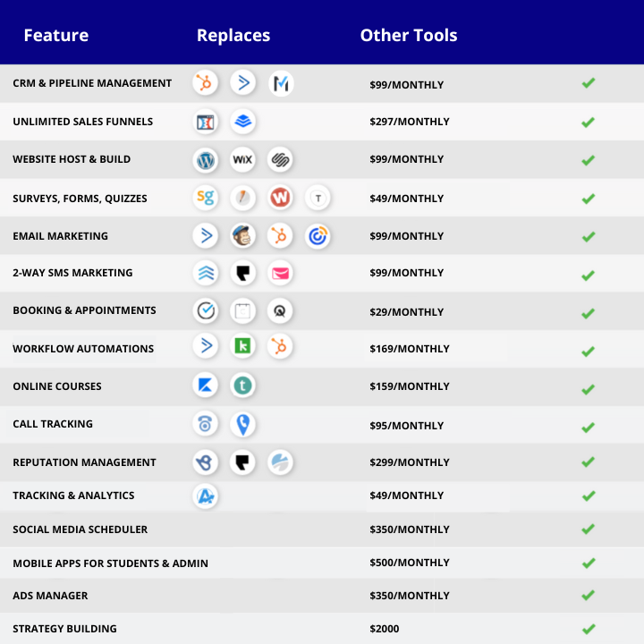Click the blue stacked-chevrons icon in SMS row
The height and width of the screenshot is (644, 644).
coord(206,273)
